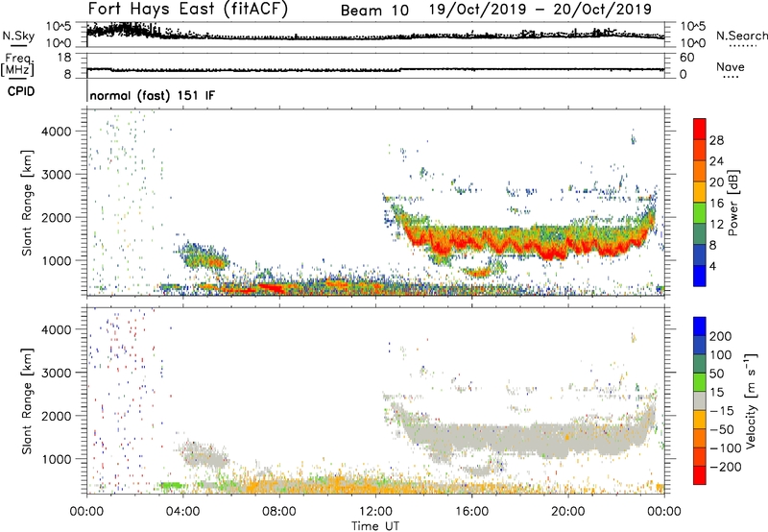The image size is (768, 532).
Task: Click the 'N.Search' legend label
Action: pos(742,36)
